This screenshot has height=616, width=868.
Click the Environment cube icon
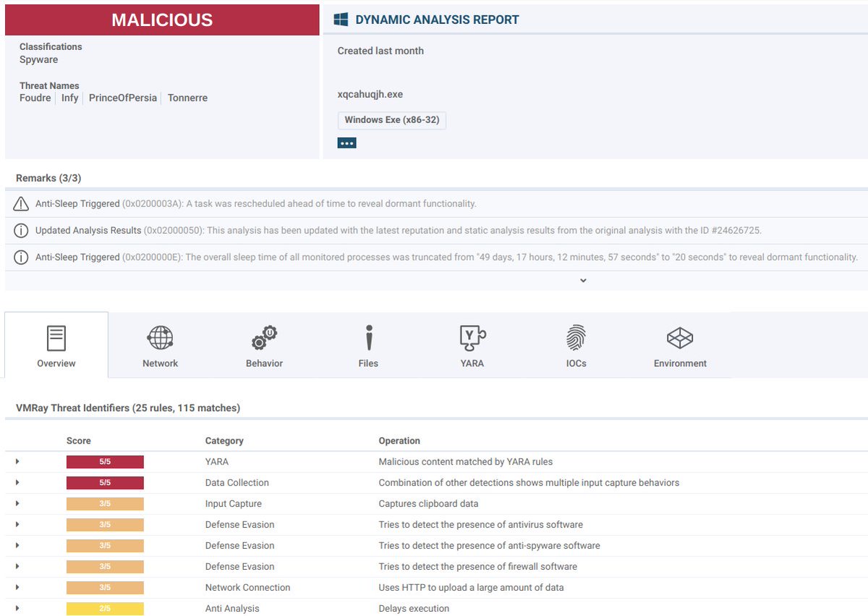click(x=680, y=337)
